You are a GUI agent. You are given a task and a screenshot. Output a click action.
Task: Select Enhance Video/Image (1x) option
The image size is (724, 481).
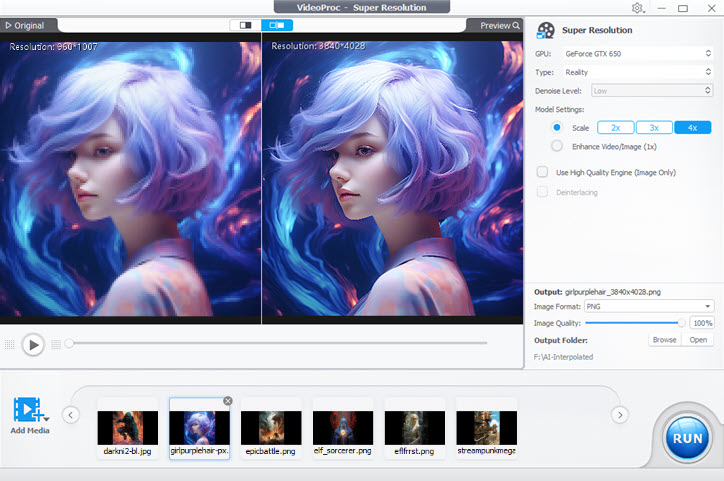[x=557, y=146]
